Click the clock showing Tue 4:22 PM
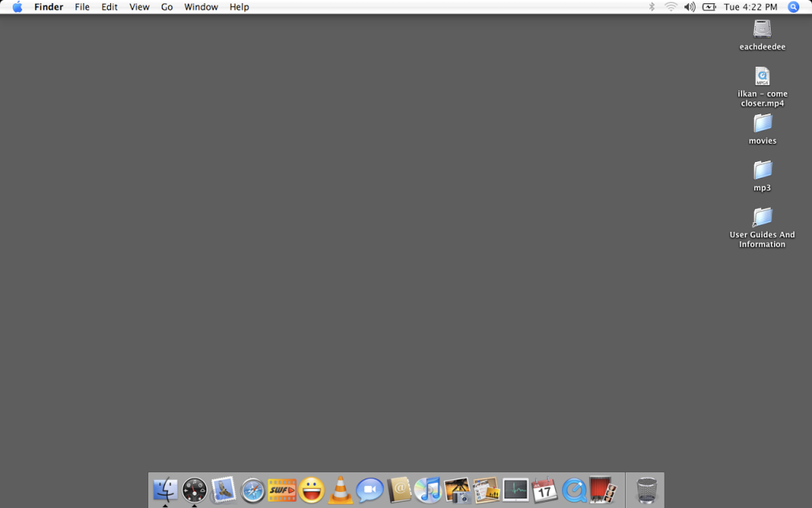This screenshot has height=508, width=812. click(x=752, y=7)
